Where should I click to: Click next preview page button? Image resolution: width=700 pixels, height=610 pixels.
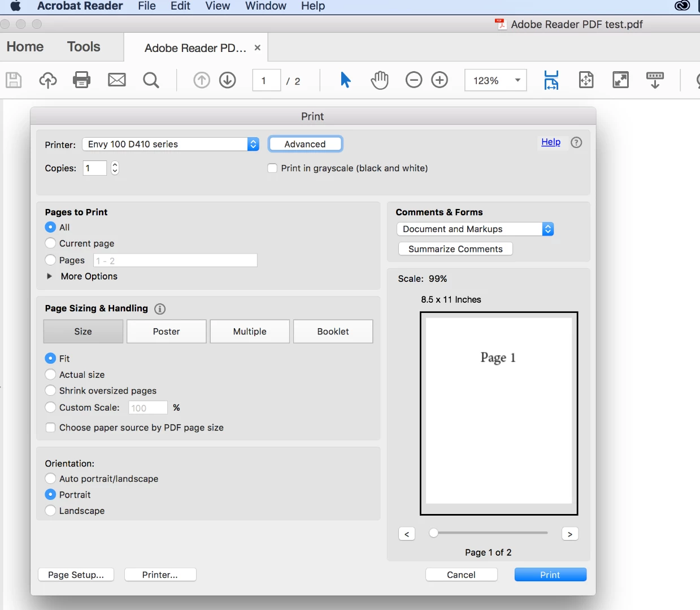pyautogui.click(x=570, y=534)
